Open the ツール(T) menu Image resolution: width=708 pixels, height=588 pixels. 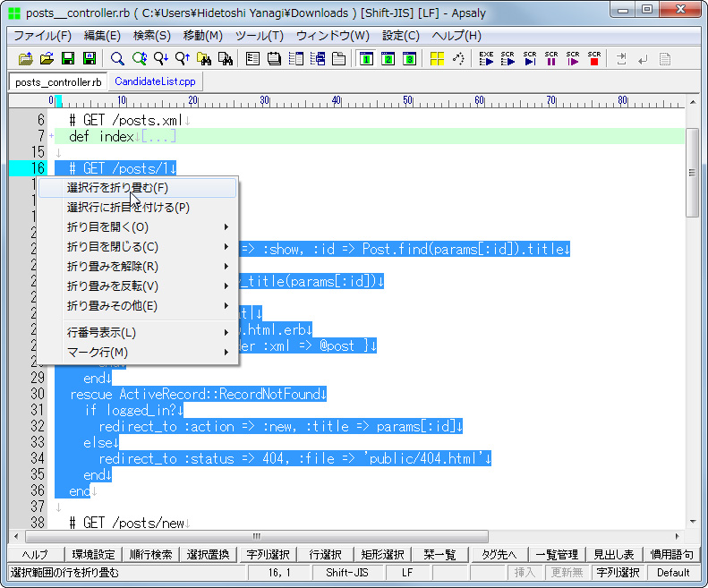260,36
